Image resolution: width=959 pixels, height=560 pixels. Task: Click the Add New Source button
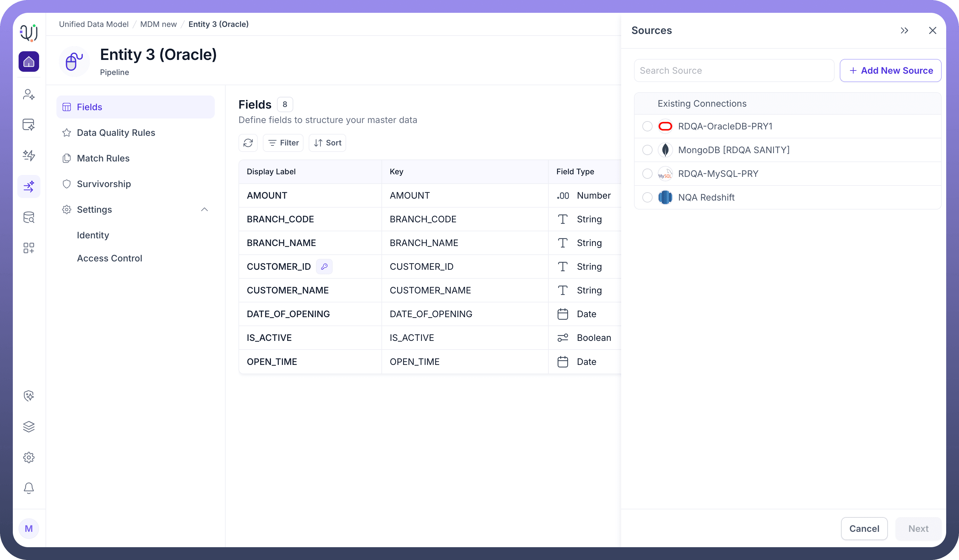pyautogui.click(x=890, y=70)
